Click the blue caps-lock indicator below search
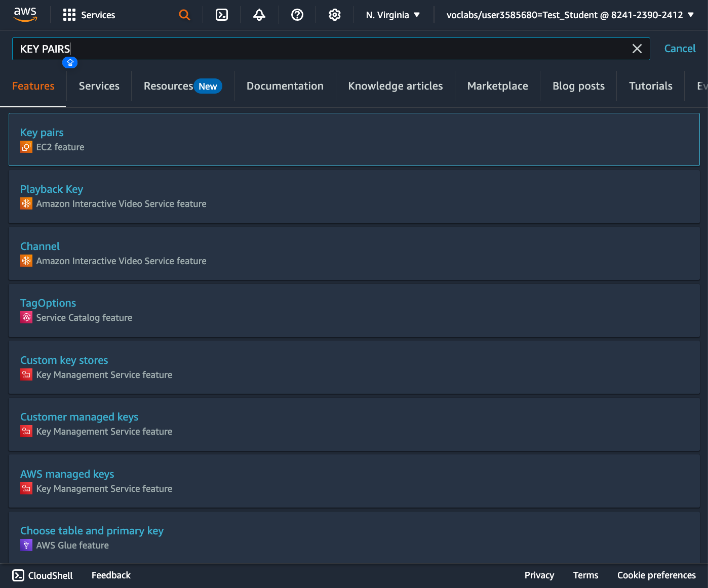Viewport: 708px width, 588px height. tap(70, 63)
